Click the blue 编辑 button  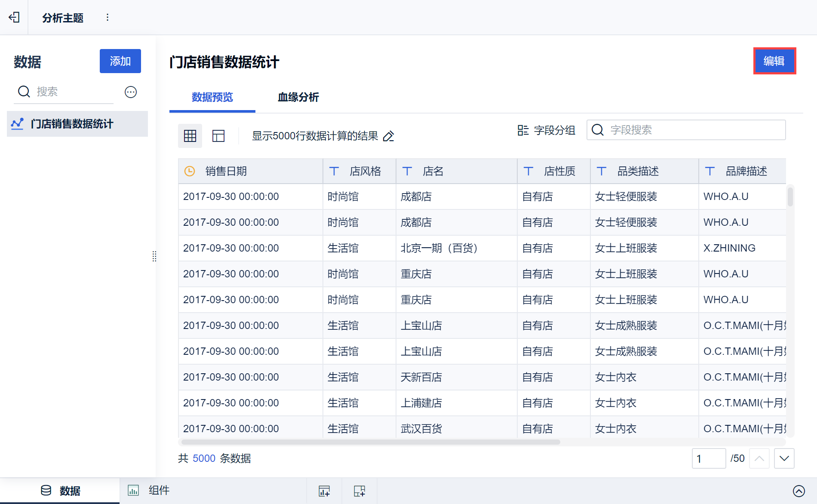click(774, 61)
